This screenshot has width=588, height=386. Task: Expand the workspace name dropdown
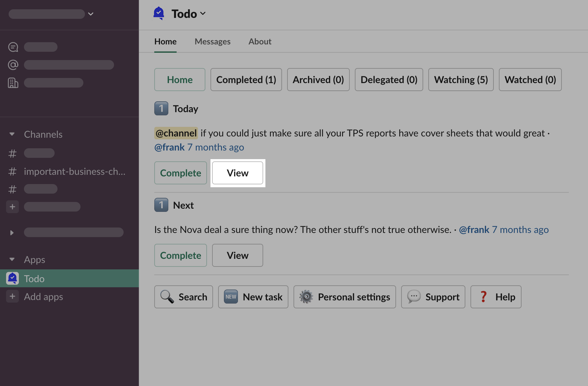(91, 14)
